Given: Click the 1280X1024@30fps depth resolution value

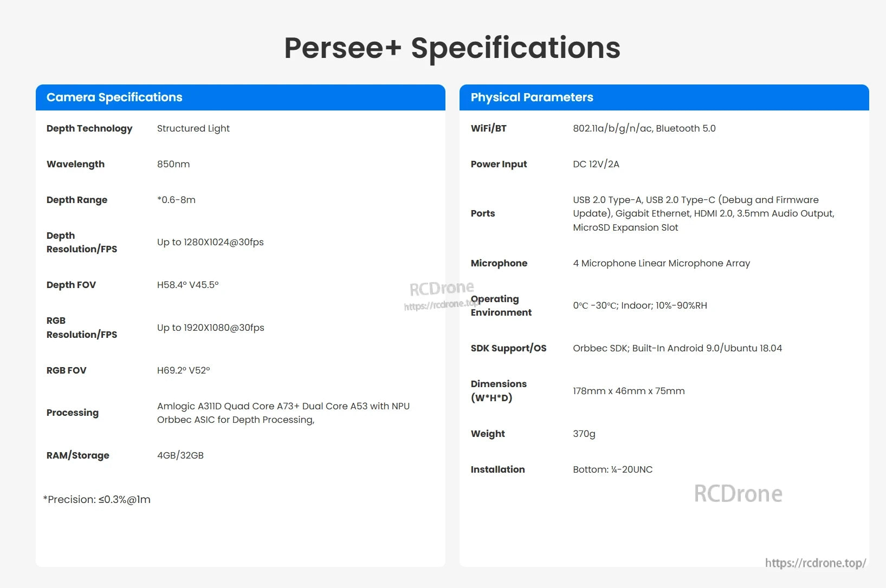Looking at the screenshot, I should click(x=210, y=242).
